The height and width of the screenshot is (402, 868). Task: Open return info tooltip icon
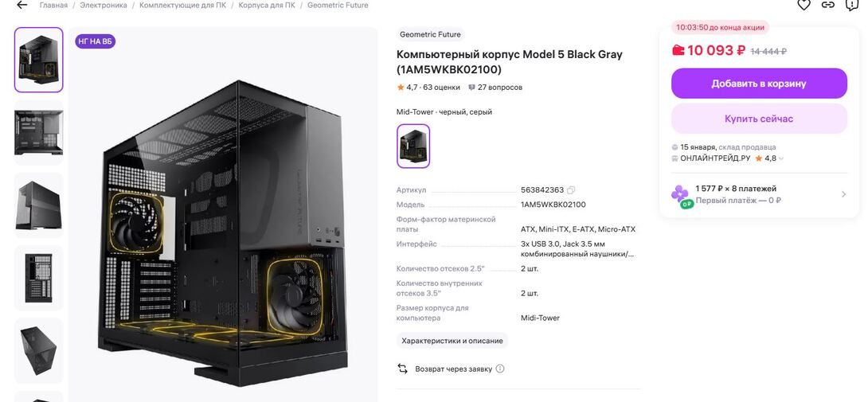coord(500,369)
